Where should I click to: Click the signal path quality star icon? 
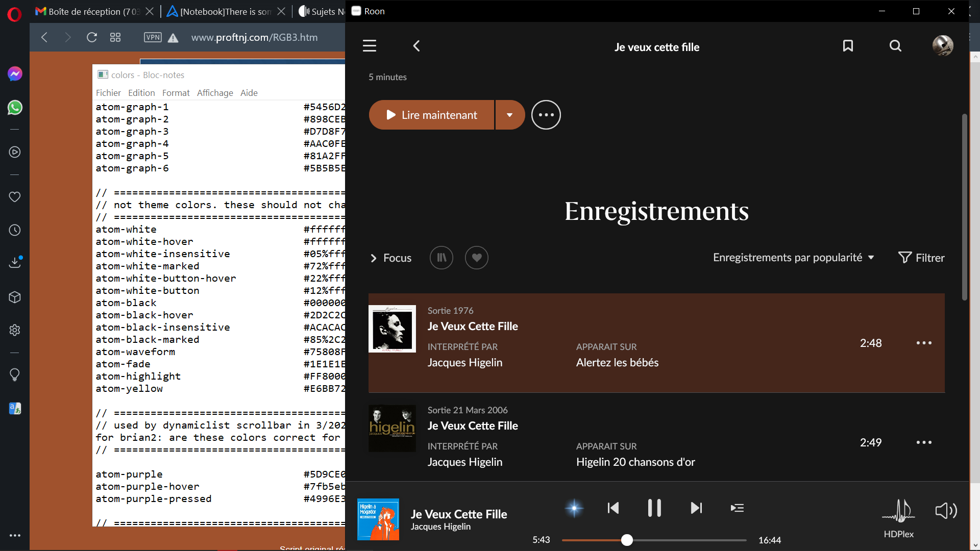574,508
